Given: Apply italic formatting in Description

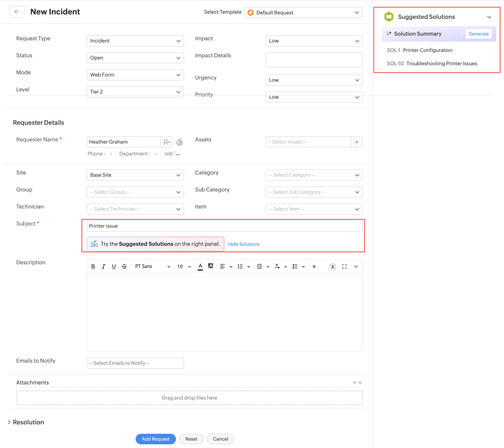Looking at the screenshot, I should [103, 267].
